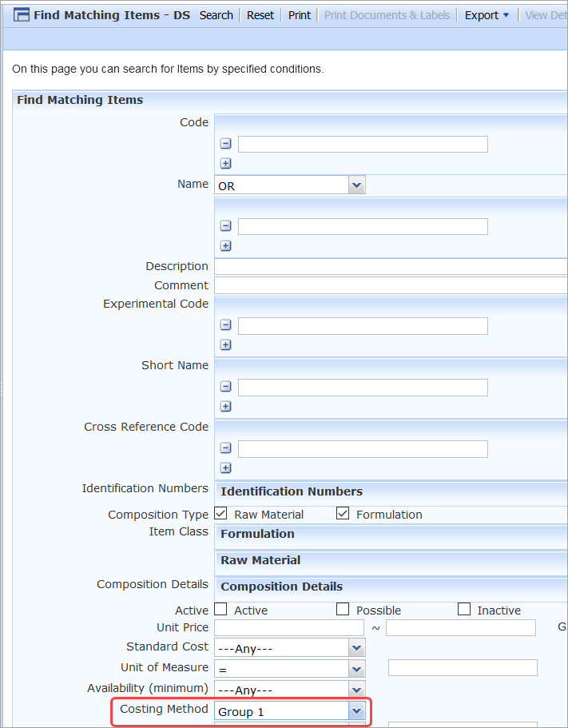Click into the Experimental Code field
Screen dimensions: 568x728
click(363, 326)
